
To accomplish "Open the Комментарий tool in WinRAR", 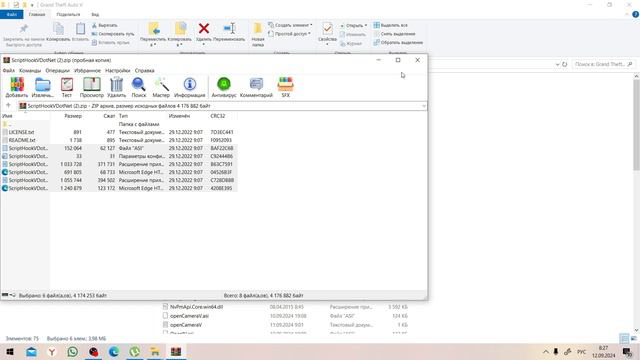I will 256,87.
